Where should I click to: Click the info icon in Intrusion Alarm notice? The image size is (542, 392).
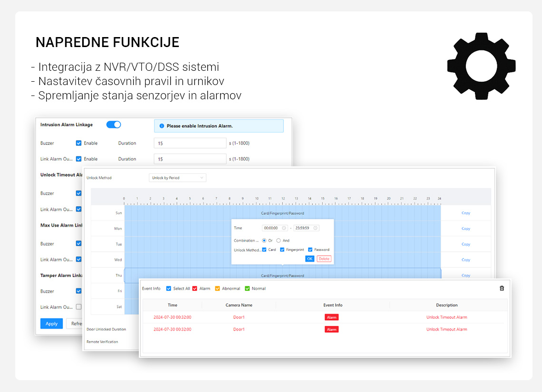(x=162, y=126)
